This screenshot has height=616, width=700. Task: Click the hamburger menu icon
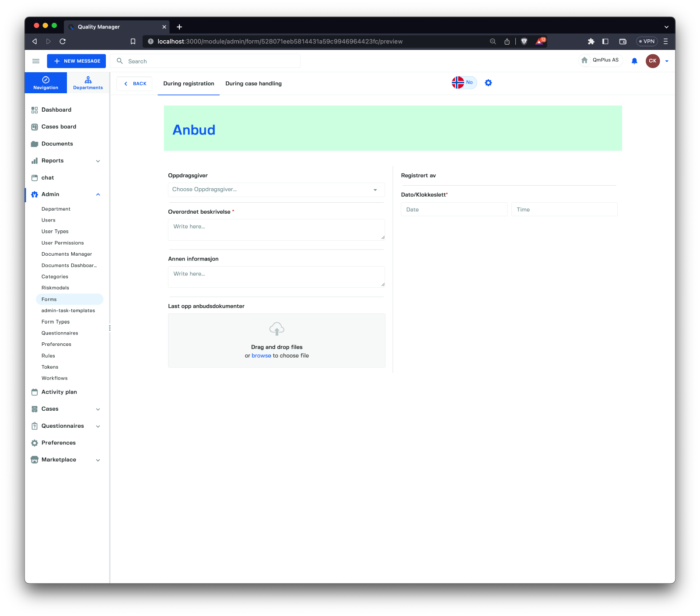(36, 61)
